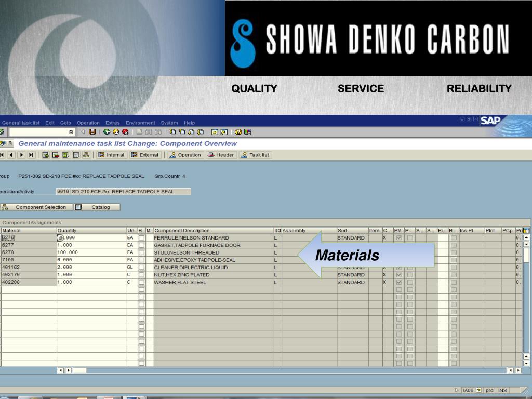The width and height of the screenshot is (532, 399).
Task: Click the Component Selection button
Action: (36, 207)
